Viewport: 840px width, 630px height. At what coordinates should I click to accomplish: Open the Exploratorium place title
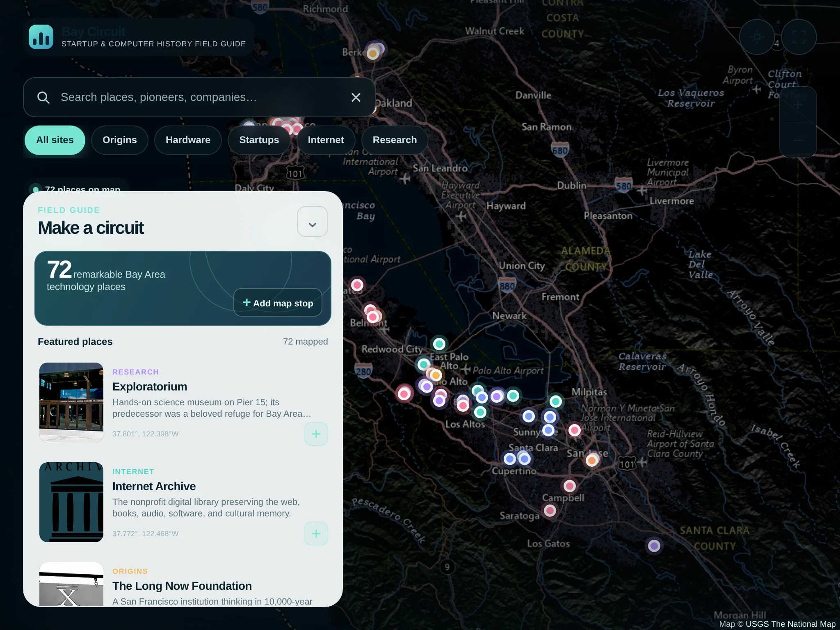[150, 387]
